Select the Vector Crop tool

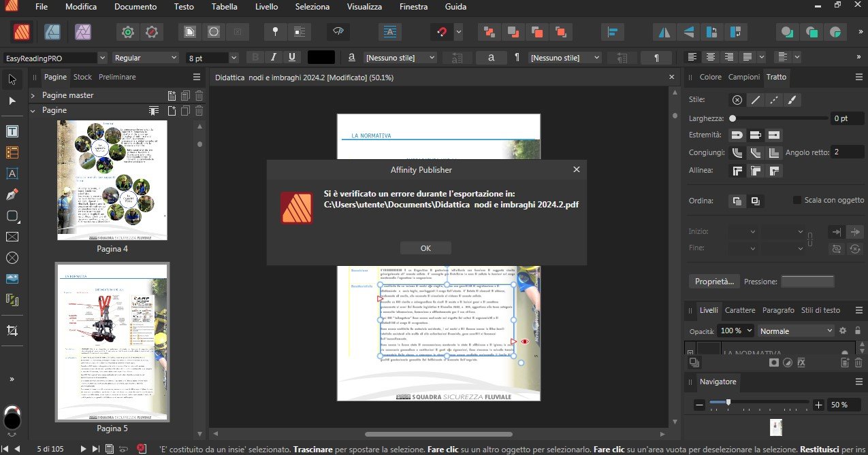(12, 330)
